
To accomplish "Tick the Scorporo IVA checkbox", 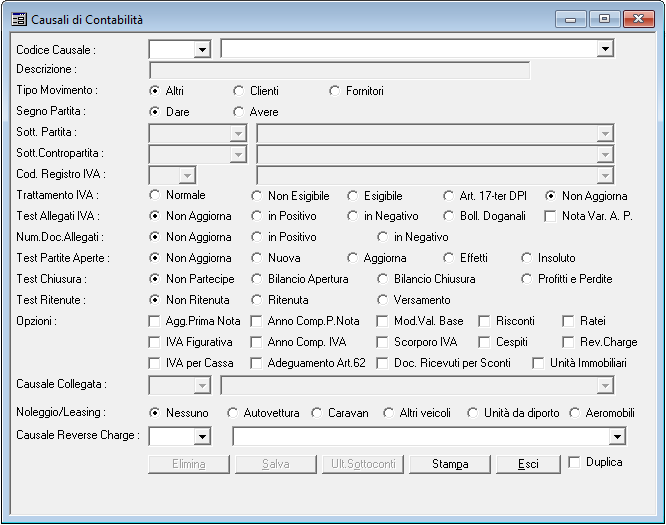I will (x=382, y=342).
